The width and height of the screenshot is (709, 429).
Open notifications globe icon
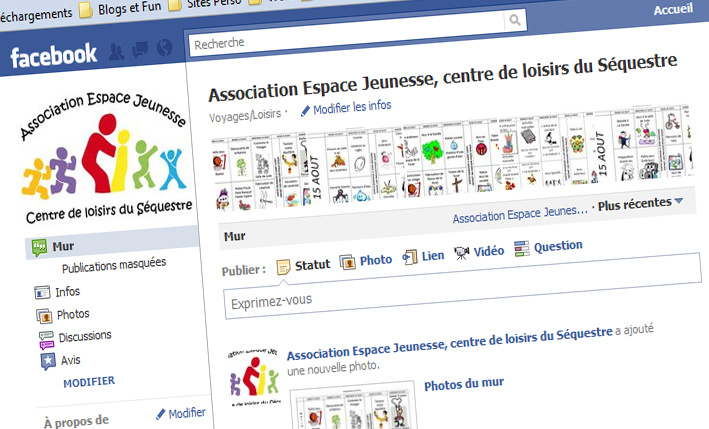click(165, 47)
